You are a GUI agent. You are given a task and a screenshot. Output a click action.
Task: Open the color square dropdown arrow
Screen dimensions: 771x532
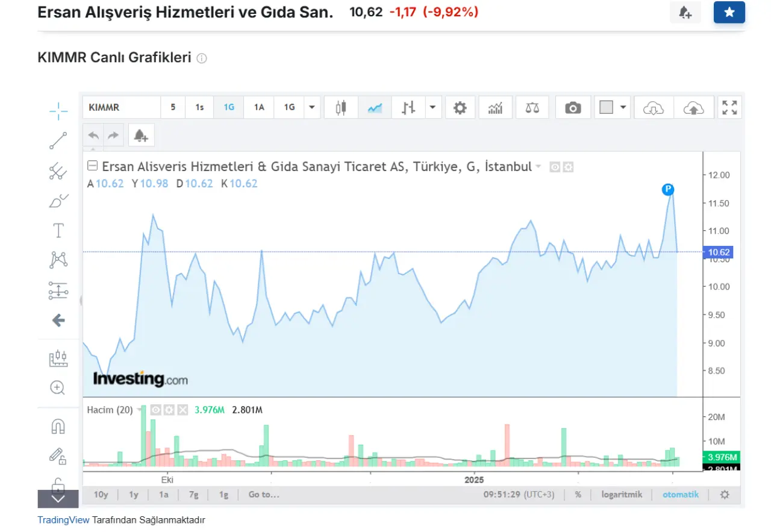point(623,108)
